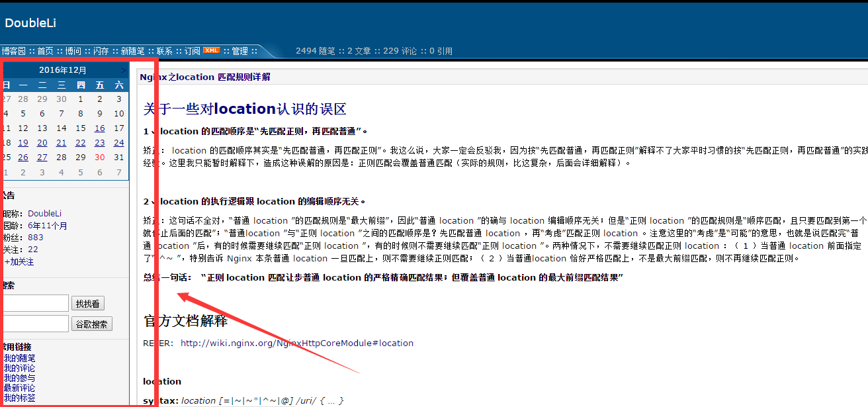Click weekday header 四 in calendar
The height and width of the screenshot is (407, 868).
(81, 85)
